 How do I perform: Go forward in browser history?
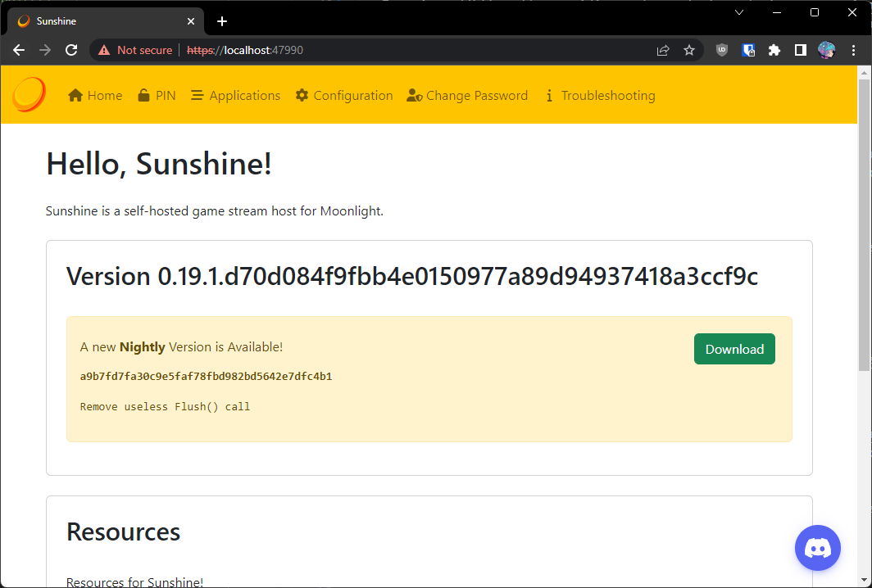[45, 50]
